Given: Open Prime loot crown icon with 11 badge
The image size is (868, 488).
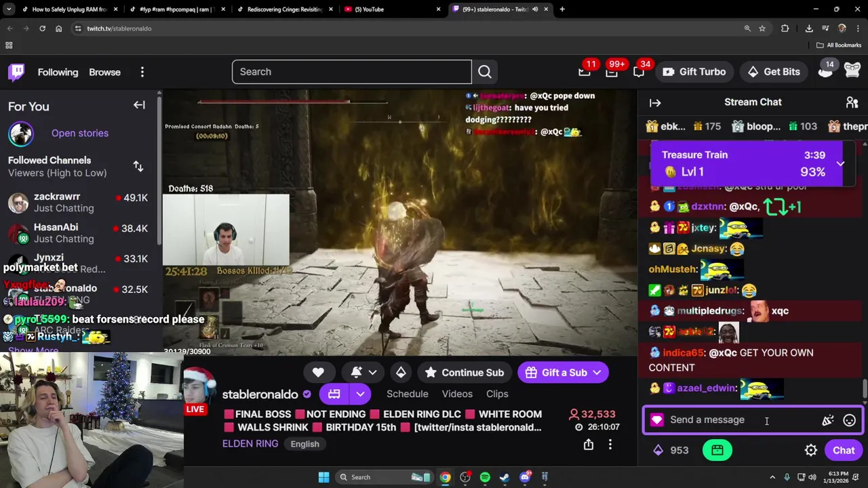Looking at the screenshot, I should [585, 72].
